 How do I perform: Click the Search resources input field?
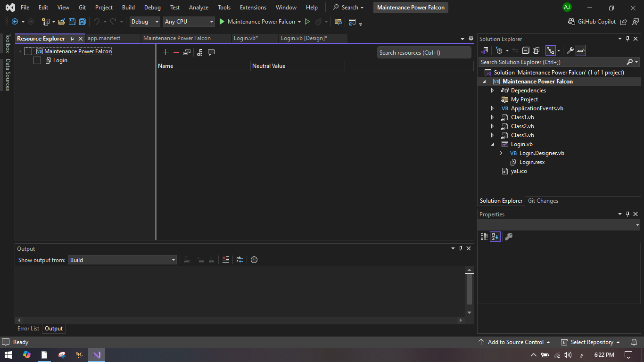click(x=424, y=53)
